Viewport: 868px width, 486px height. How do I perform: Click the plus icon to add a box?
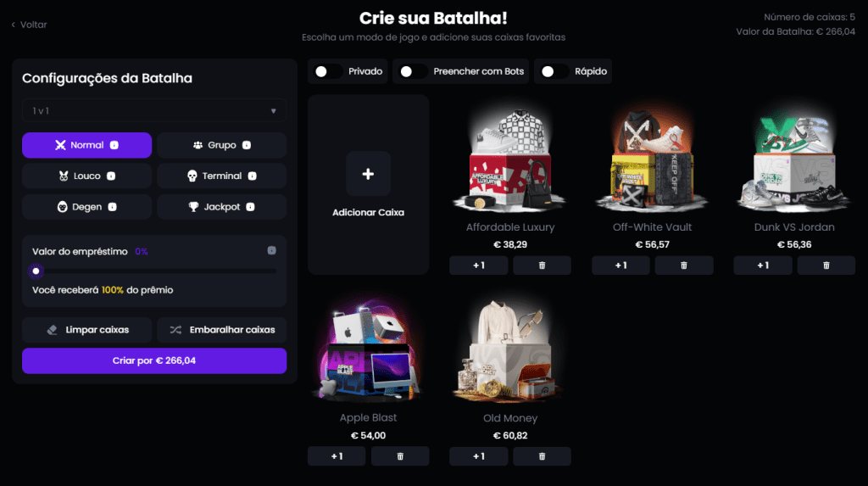368,174
